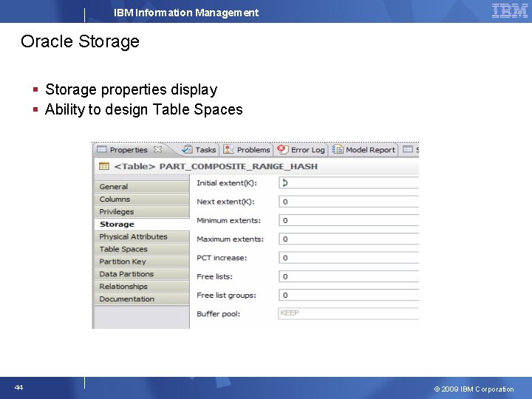Click the Free lists input field
Image resolution: width=532 pixels, height=399 pixels.
(349, 276)
